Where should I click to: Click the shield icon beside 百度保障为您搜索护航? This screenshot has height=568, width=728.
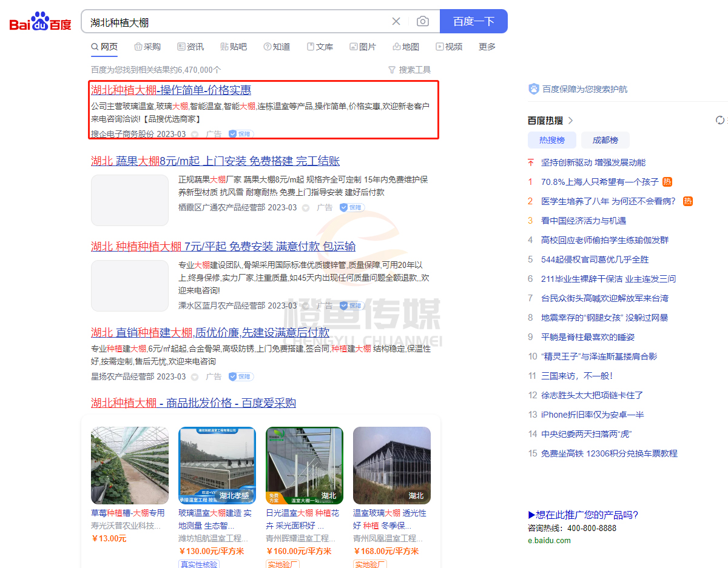click(x=534, y=89)
